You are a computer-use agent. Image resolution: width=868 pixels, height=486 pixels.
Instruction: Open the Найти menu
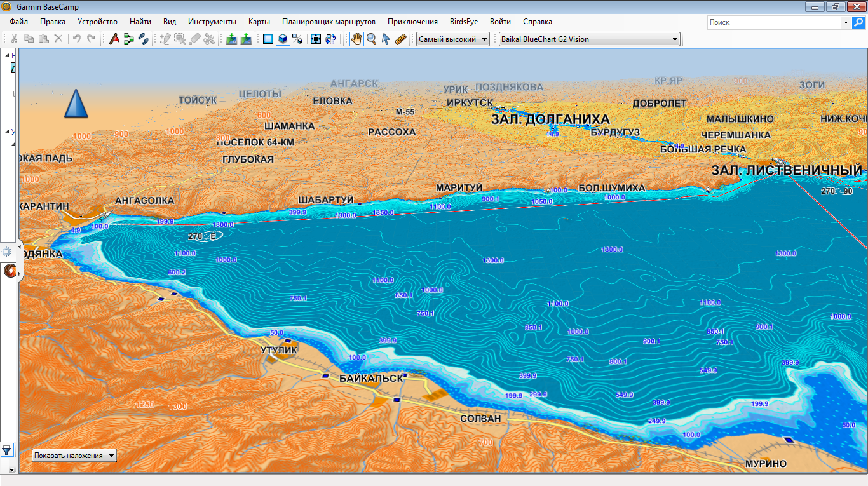point(140,22)
